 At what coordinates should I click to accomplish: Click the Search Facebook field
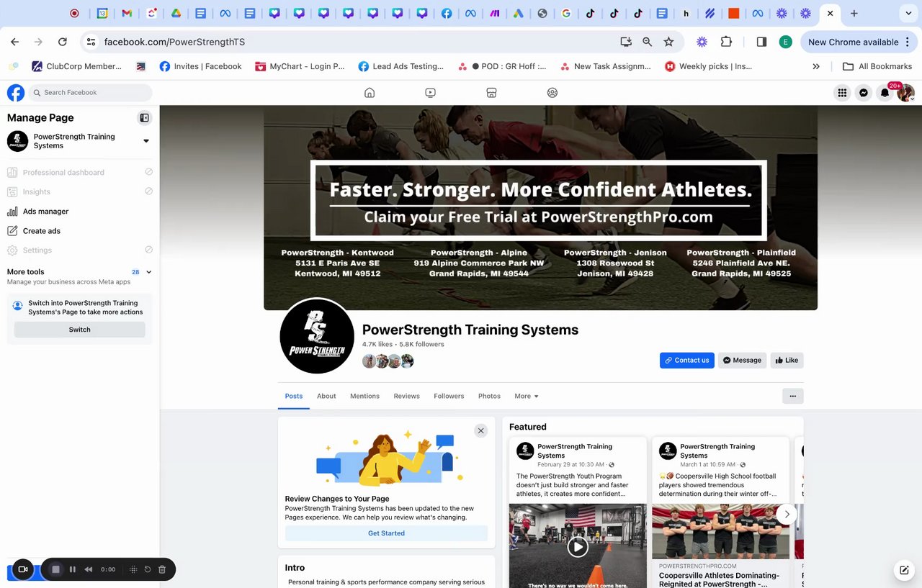(x=91, y=92)
